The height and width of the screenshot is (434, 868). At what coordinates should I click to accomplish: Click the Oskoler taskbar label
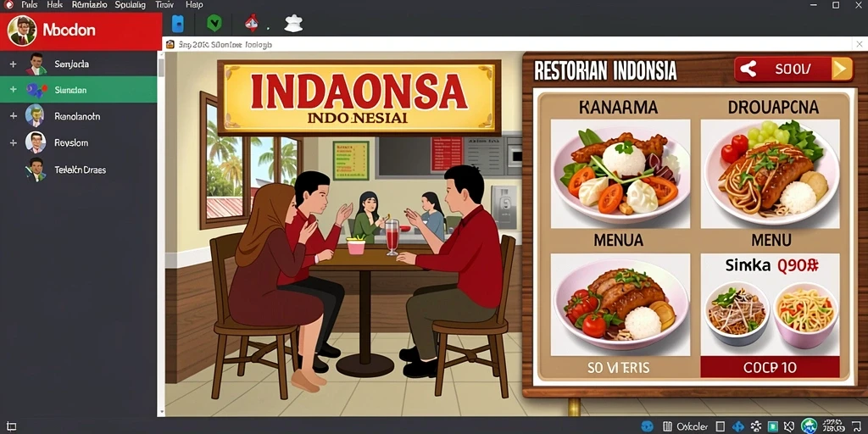[692, 427]
